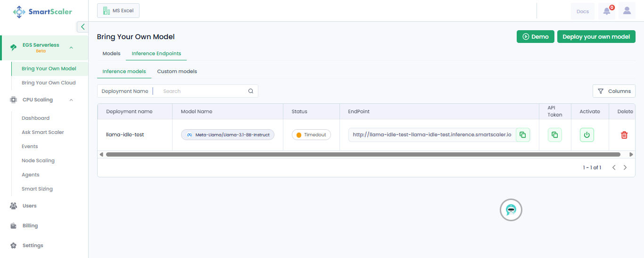Activate the llama-idle-test deployment power button
This screenshot has width=644, height=258.
click(586, 135)
